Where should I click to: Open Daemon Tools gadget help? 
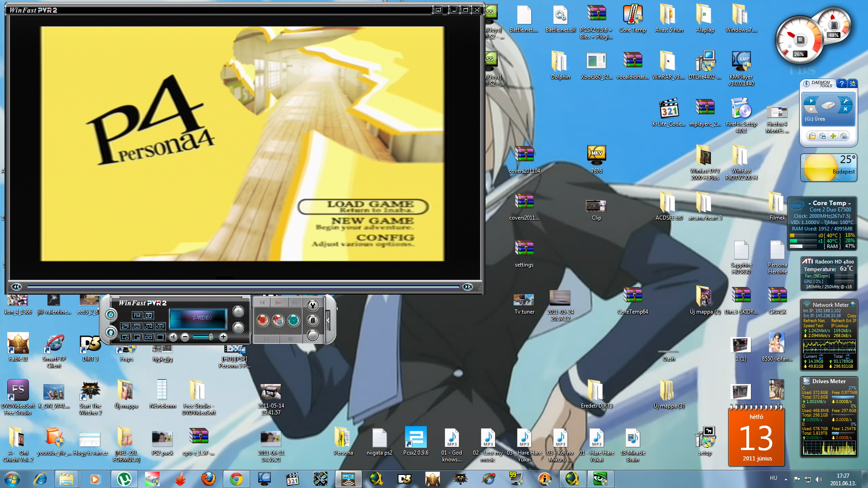pyautogui.click(x=842, y=84)
